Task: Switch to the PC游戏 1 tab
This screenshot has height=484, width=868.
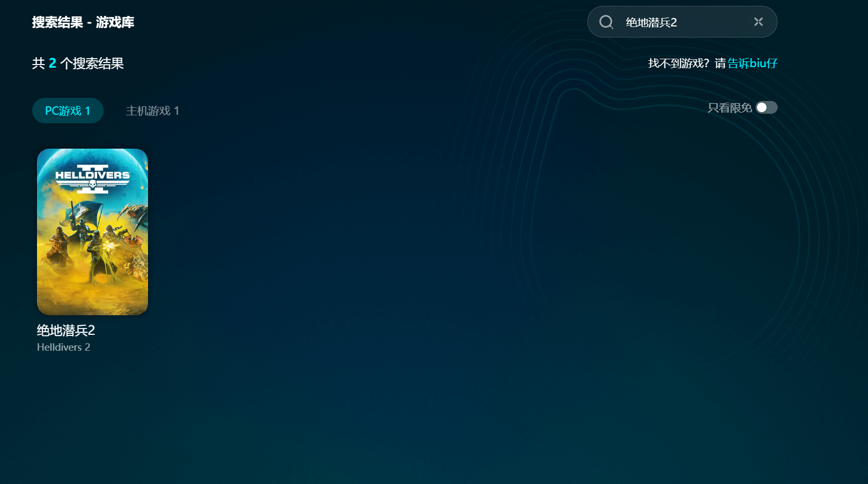Action: coord(68,111)
